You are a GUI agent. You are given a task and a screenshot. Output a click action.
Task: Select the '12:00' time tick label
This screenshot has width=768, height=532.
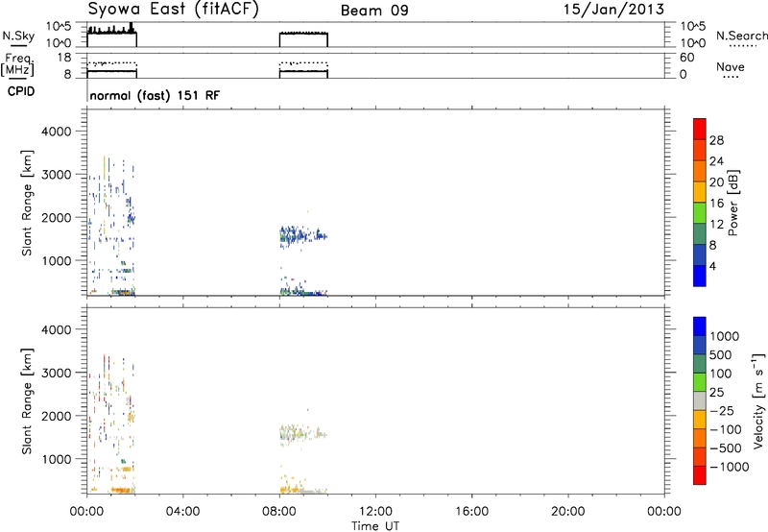[x=375, y=512]
